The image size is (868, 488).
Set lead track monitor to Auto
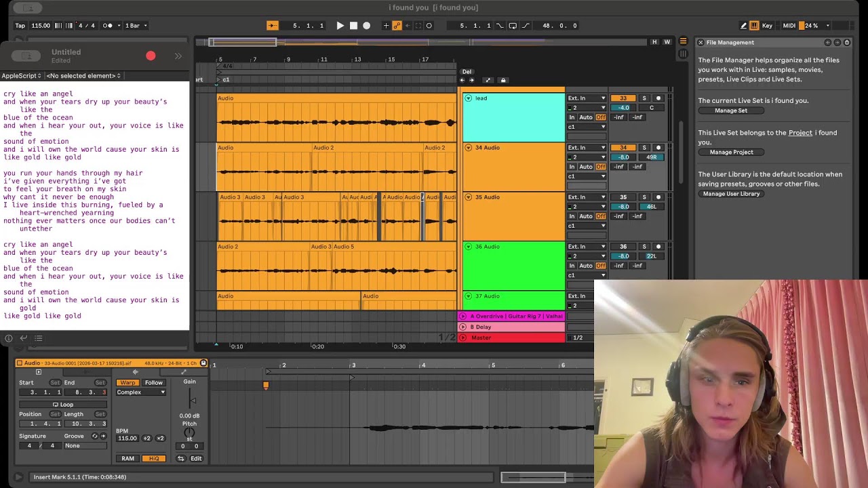[586, 117]
